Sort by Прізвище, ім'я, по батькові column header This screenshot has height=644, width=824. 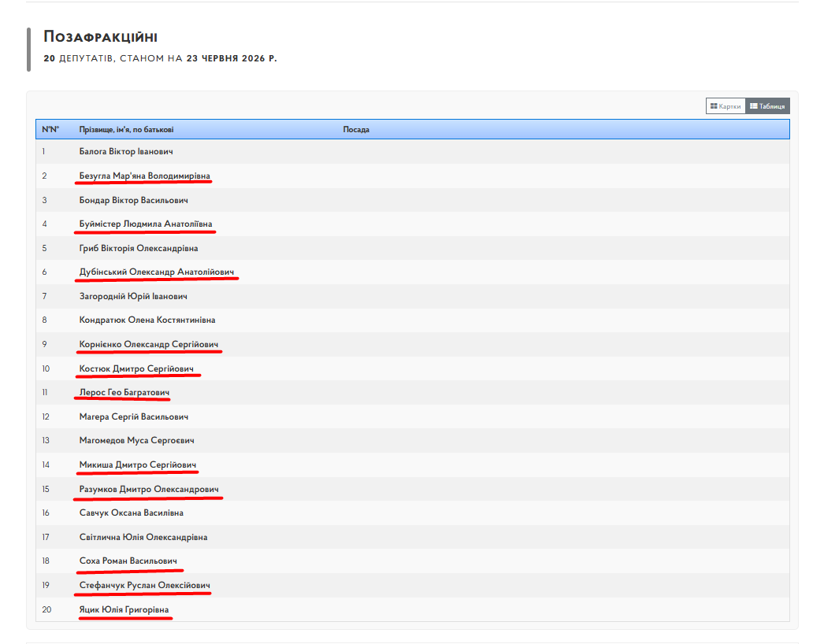point(126,129)
